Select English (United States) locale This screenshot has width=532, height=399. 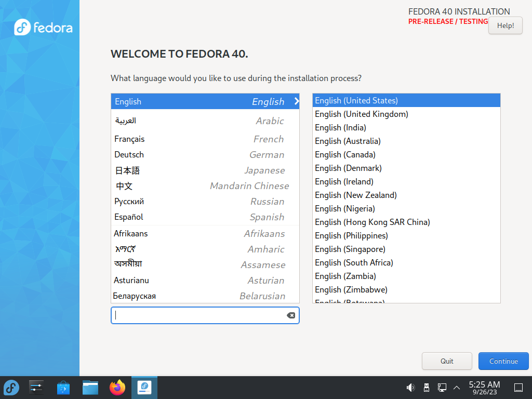(406, 100)
